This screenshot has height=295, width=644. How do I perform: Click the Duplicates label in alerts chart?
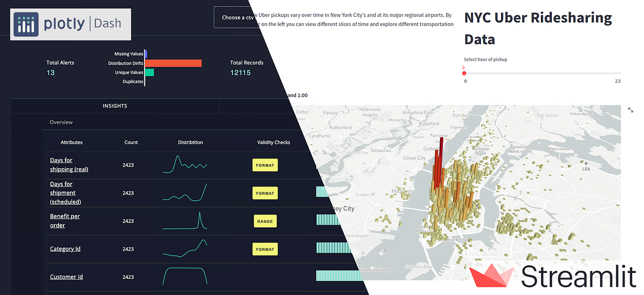click(133, 82)
